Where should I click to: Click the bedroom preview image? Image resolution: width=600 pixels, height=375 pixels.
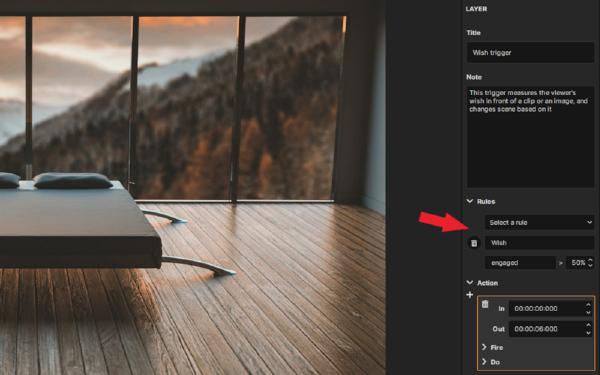click(192, 188)
